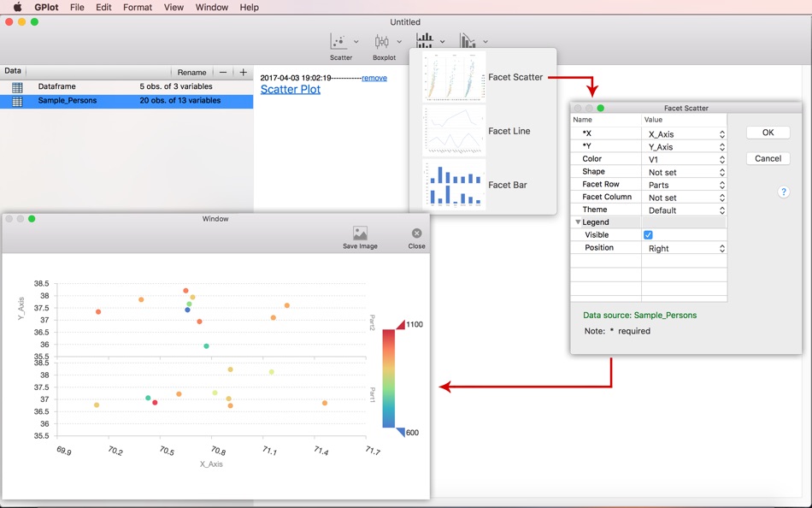The image size is (812, 508).
Task: Select the Dataframe dataset row
Action: tap(127, 86)
